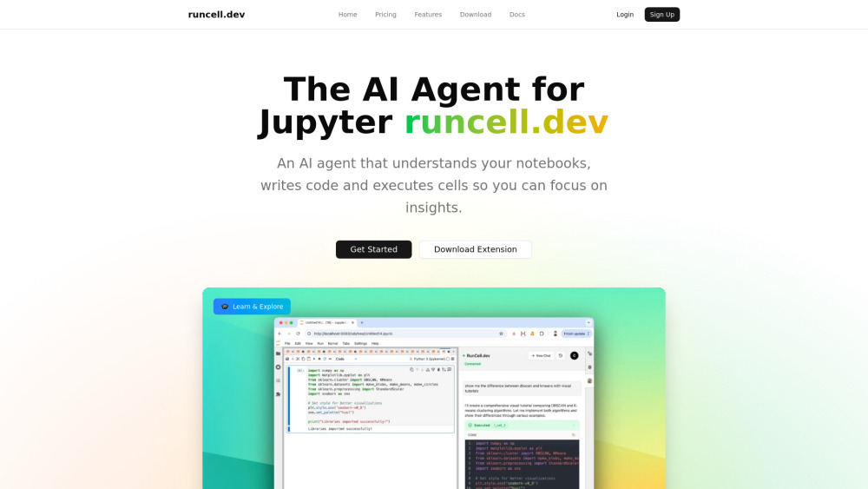This screenshot has width=868, height=489.
Task: Click the Download Extension button
Action: pos(475,249)
